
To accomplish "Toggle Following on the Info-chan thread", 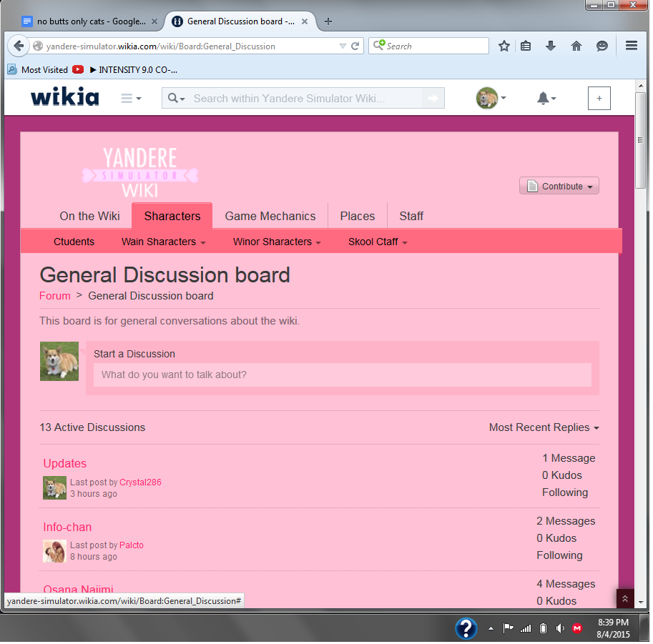I will pos(559,555).
